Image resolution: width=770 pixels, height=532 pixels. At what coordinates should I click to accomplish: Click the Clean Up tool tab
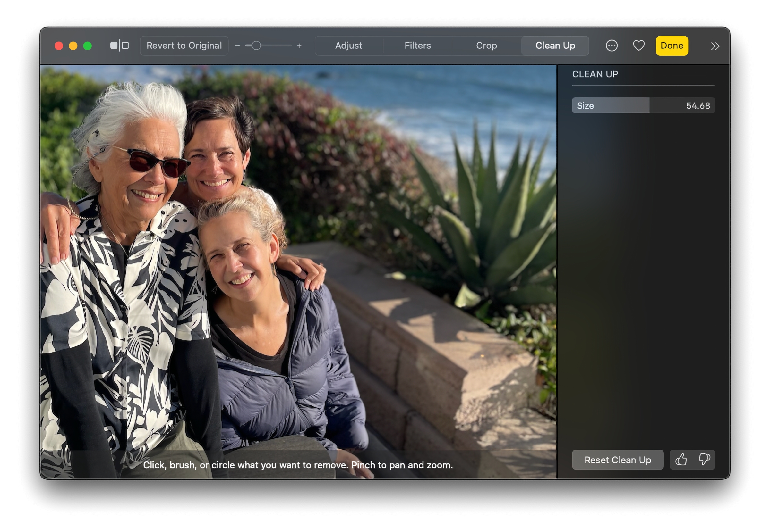(x=555, y=45)
